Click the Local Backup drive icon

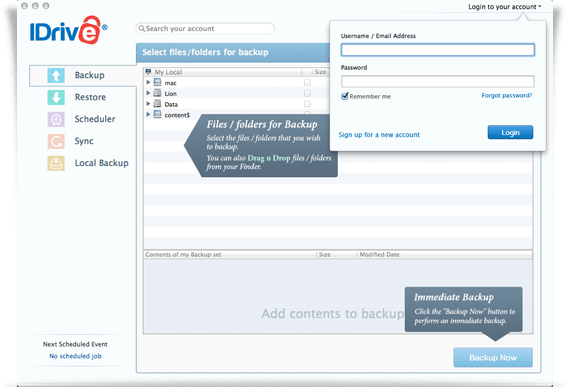(x=56, y=163)
